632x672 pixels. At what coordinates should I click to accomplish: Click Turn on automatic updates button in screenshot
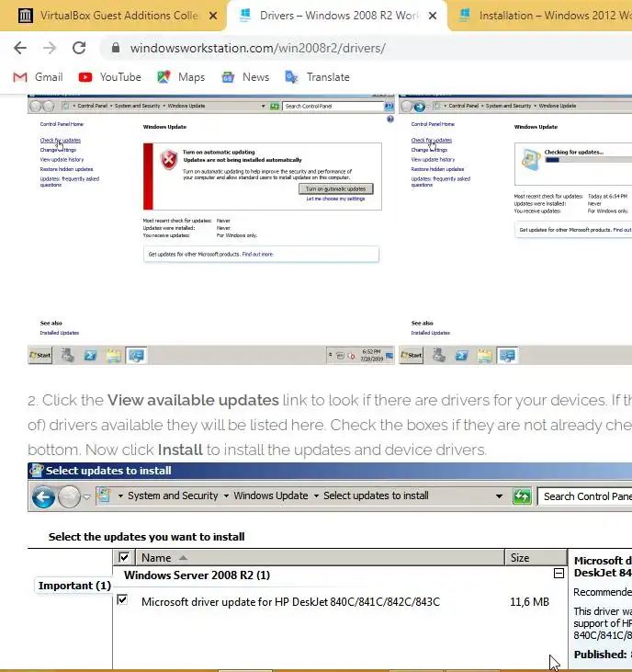click(x=335, y=189)
